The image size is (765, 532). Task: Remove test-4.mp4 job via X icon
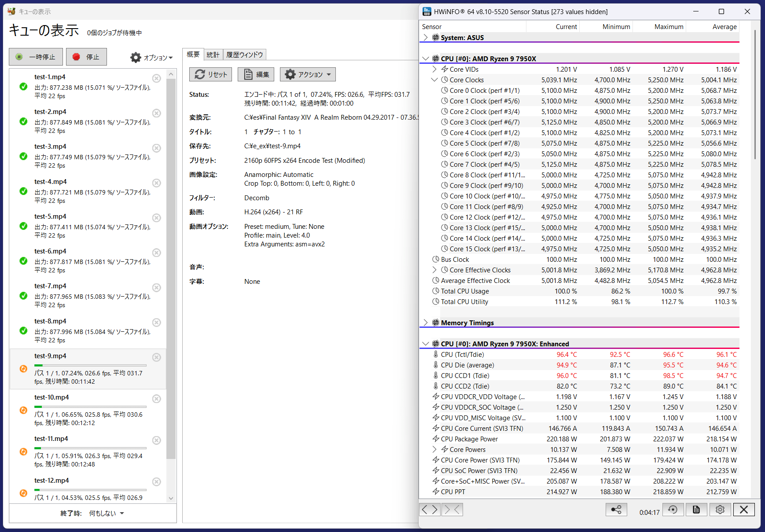point(156,183)
